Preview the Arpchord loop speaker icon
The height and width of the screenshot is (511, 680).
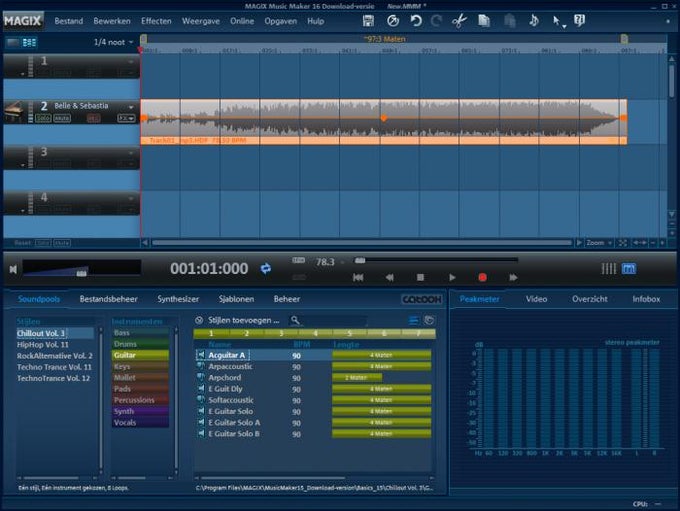(x=201, y=377)
